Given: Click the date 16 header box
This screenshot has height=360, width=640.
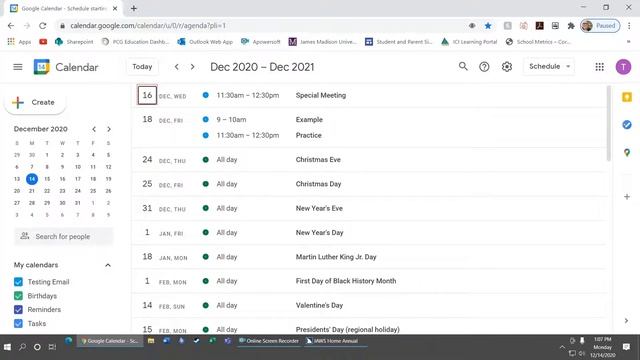Looking at the screenshot, I should pyautogui.click(x=147, y=95).
